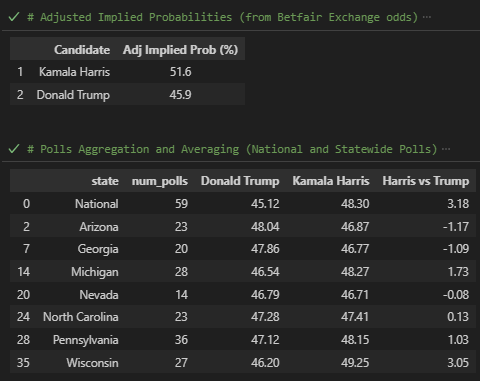Select the 46.54 Trump value for Michigan
The height and width of the screenshot is (381, 480).
pyautogui.click(x=265, y=272)
